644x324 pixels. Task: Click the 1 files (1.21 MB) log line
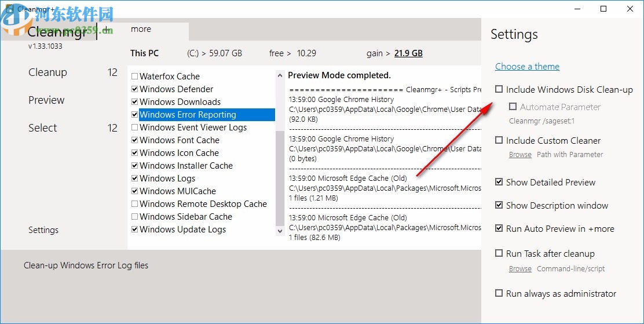313,198
